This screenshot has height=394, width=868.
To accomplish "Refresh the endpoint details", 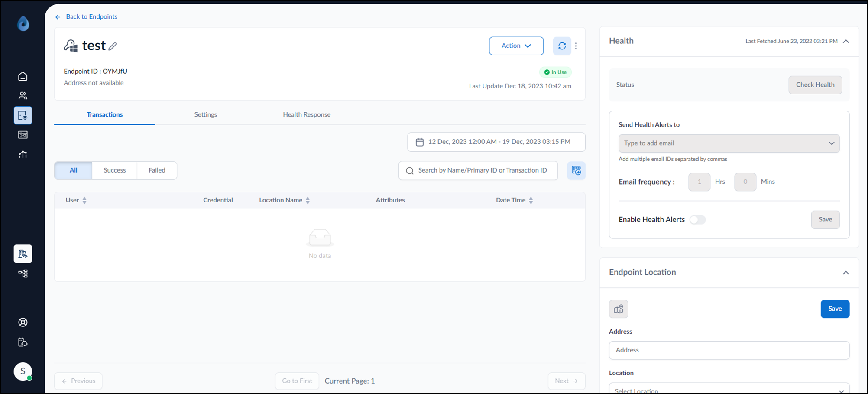I will [562, 46].
